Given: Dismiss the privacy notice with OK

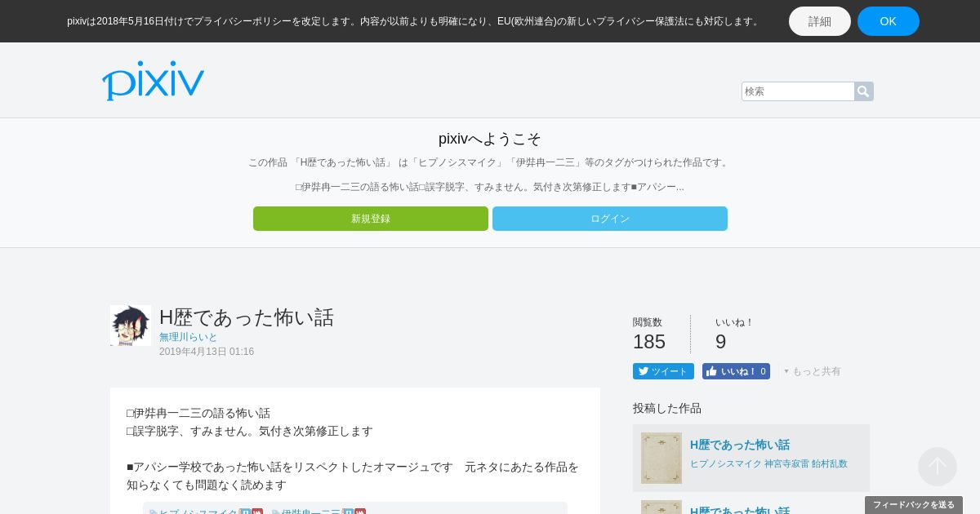Looking at the screenshot, I should [889, 21].
